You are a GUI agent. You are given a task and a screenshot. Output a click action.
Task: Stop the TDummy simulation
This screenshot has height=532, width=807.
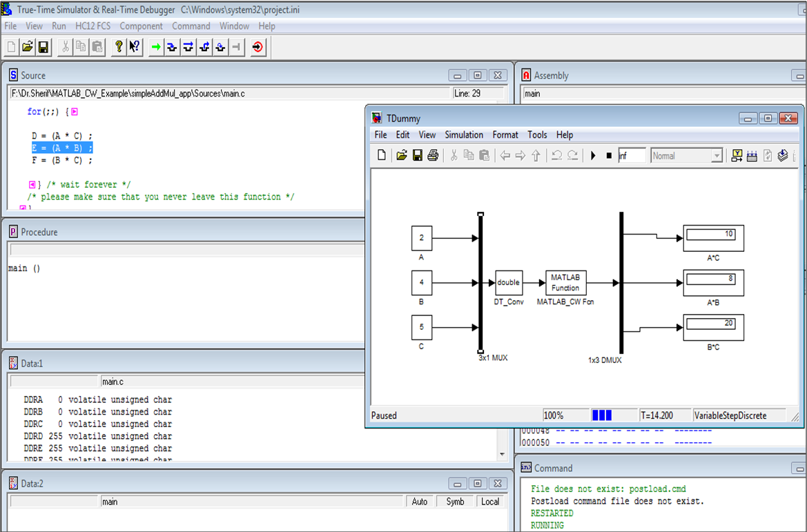point(609,155)
